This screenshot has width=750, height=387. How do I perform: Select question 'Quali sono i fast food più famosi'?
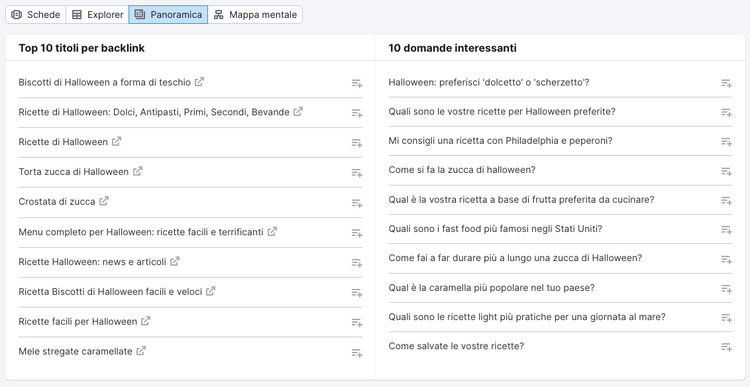[x=495, y=229]
